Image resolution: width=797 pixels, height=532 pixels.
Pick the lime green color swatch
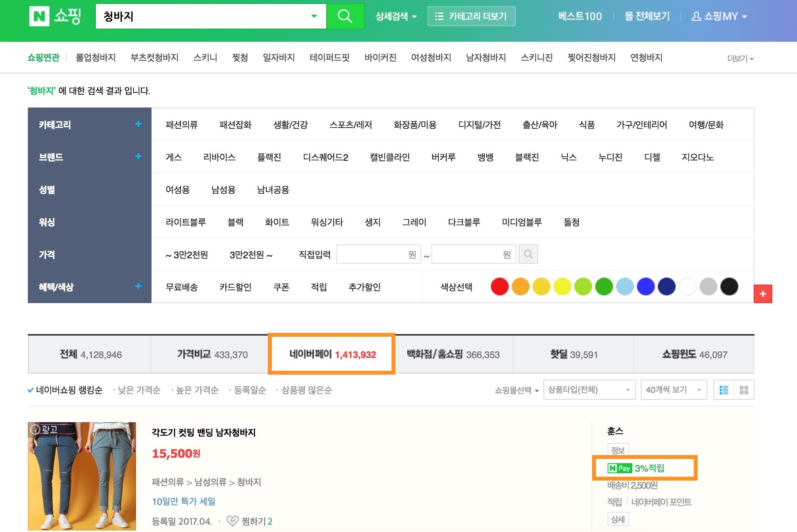tap(583, 286)
